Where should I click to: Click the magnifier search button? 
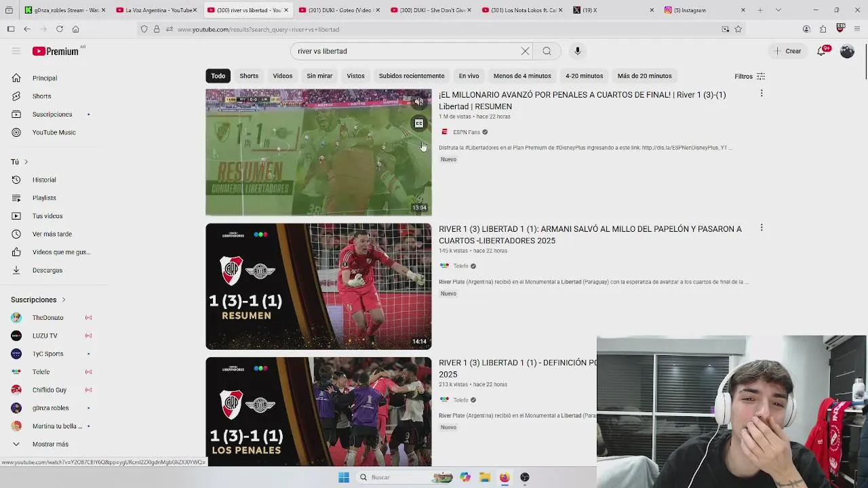point(547,51)
